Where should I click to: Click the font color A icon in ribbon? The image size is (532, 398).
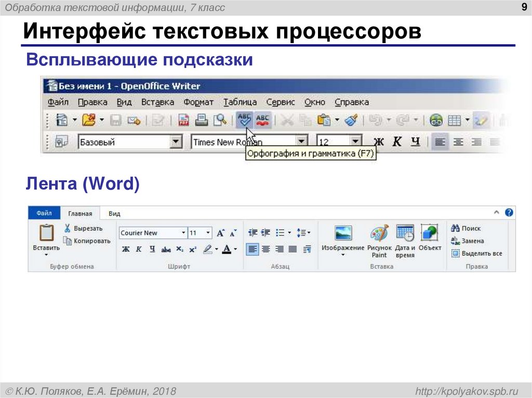pos(227,250)
